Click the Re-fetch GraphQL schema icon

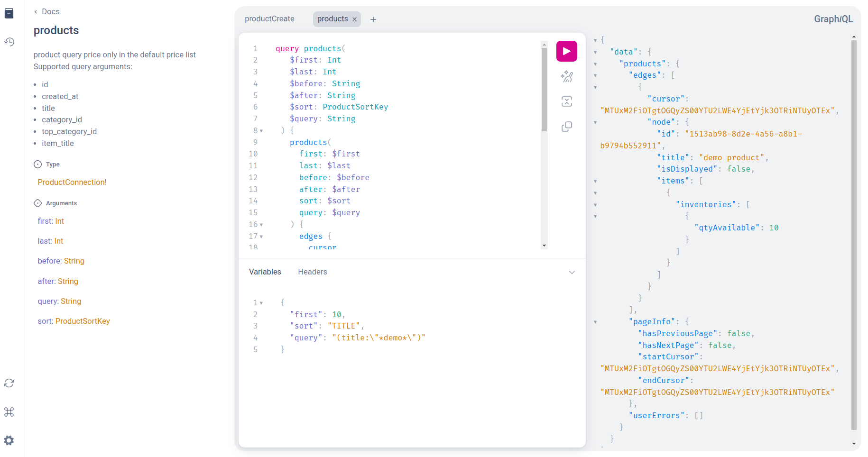[x=9, y=383]
